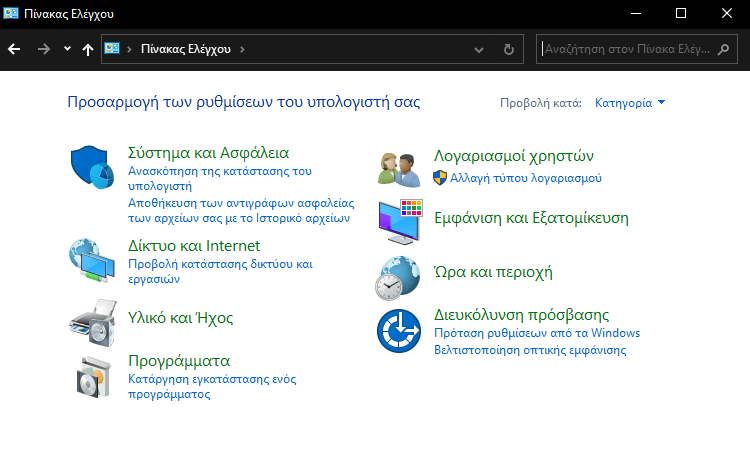Screen dimensions: 750x475
Task: Open the Clock and Region globe icon
Action: [x=397, y=278]
